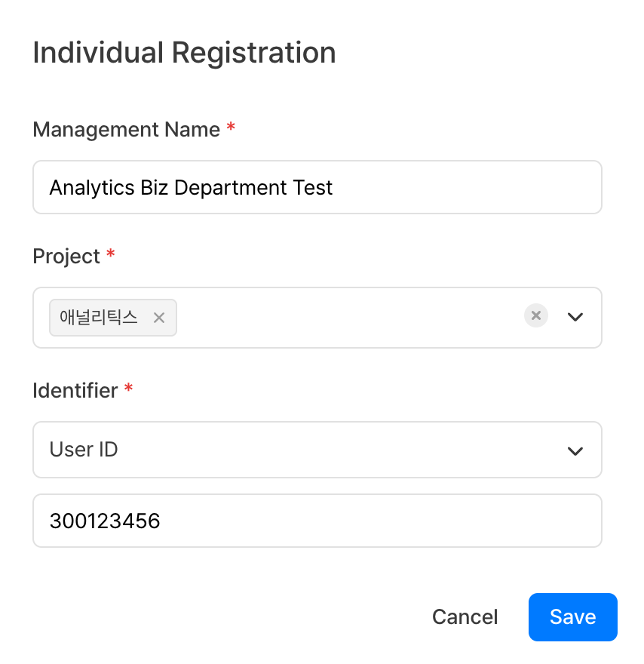Click the Project field label

tap(66, 257)
